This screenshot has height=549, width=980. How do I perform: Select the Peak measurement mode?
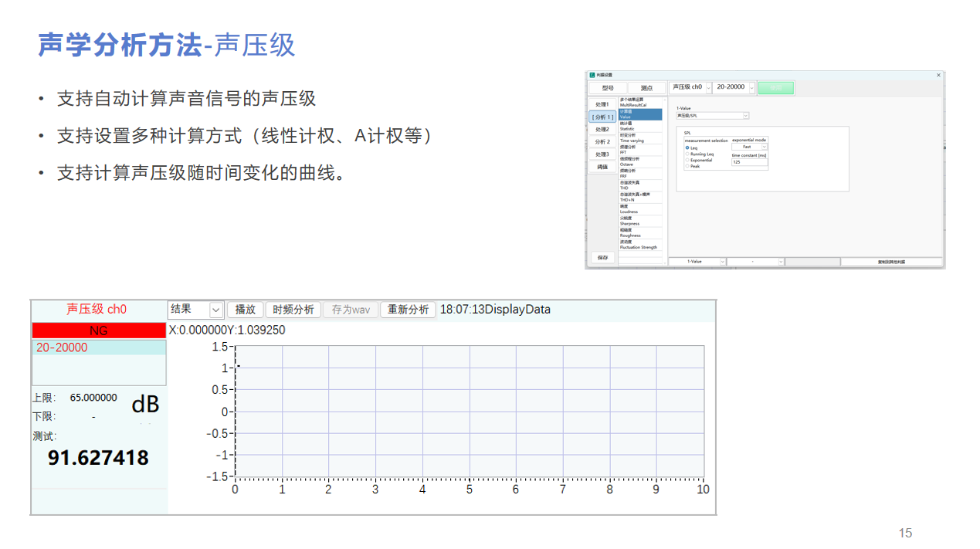point(687,165)
